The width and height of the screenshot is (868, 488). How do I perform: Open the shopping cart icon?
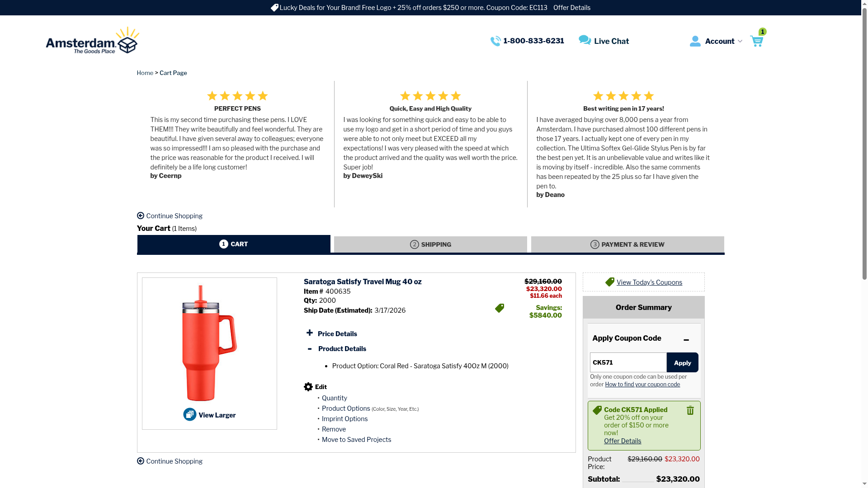[756, 41]
